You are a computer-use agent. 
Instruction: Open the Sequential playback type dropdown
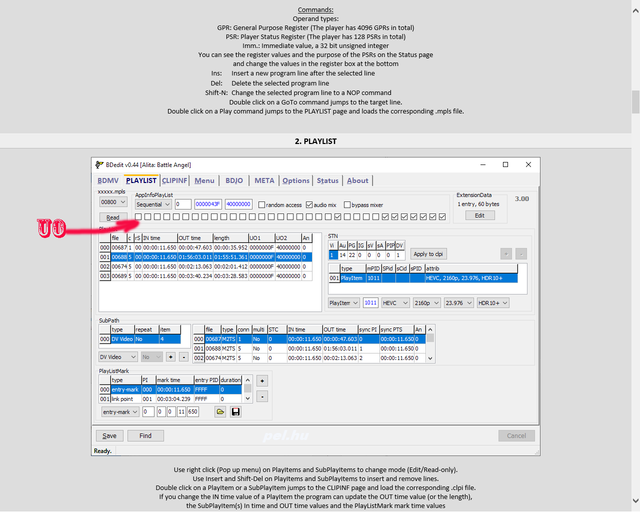[x=153, y=204]
